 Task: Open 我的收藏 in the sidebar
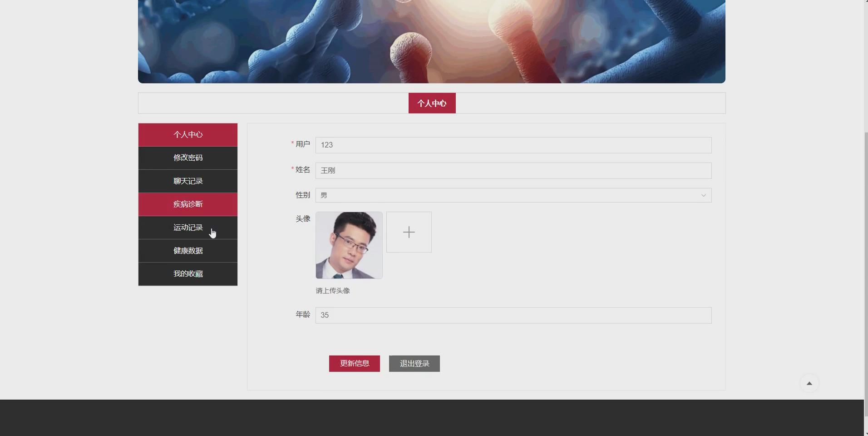point(188,274)
